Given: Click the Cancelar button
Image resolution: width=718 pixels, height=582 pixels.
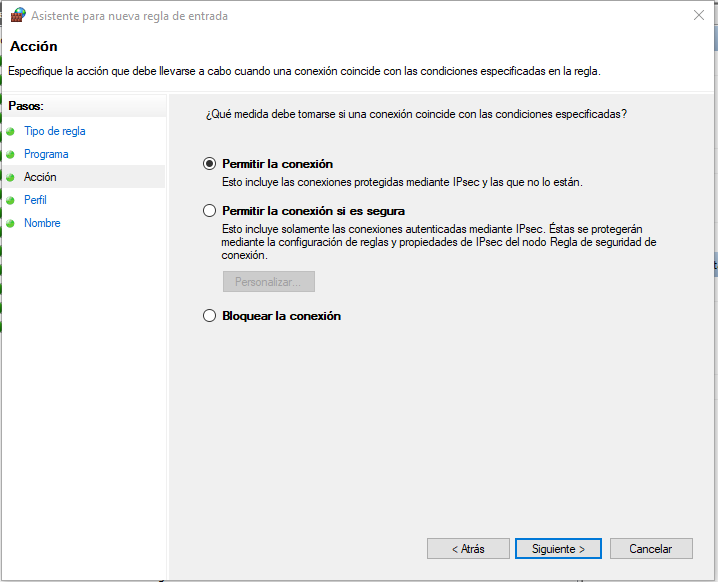Looking at the screenshot, I should click(x=650, y=549).
